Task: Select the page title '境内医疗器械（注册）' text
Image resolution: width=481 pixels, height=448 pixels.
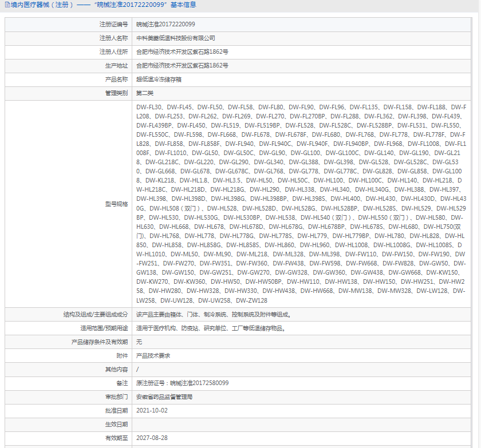Action: pos(42,5)
